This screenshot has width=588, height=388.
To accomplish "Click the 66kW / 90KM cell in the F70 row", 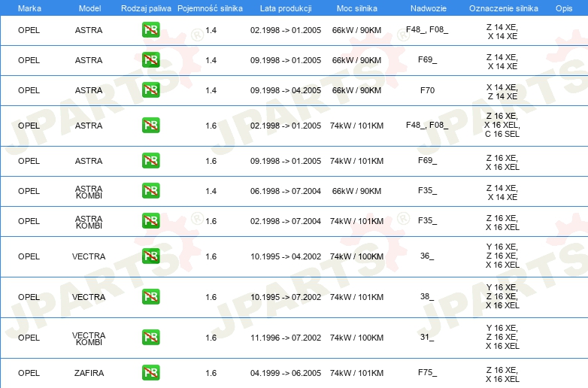I will (356, 90).
